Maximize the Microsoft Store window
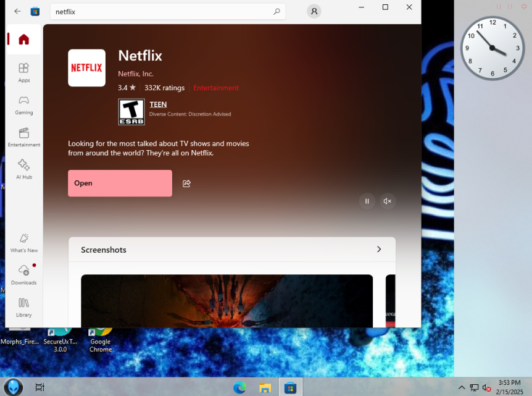The height and width of the screenshot is (396, 532). [385, 7]
